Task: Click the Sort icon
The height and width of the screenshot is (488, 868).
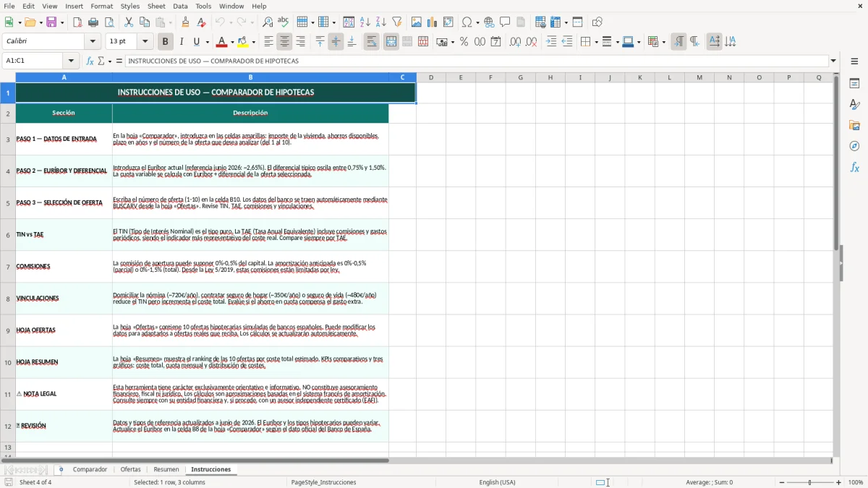Action: [349, 22]
